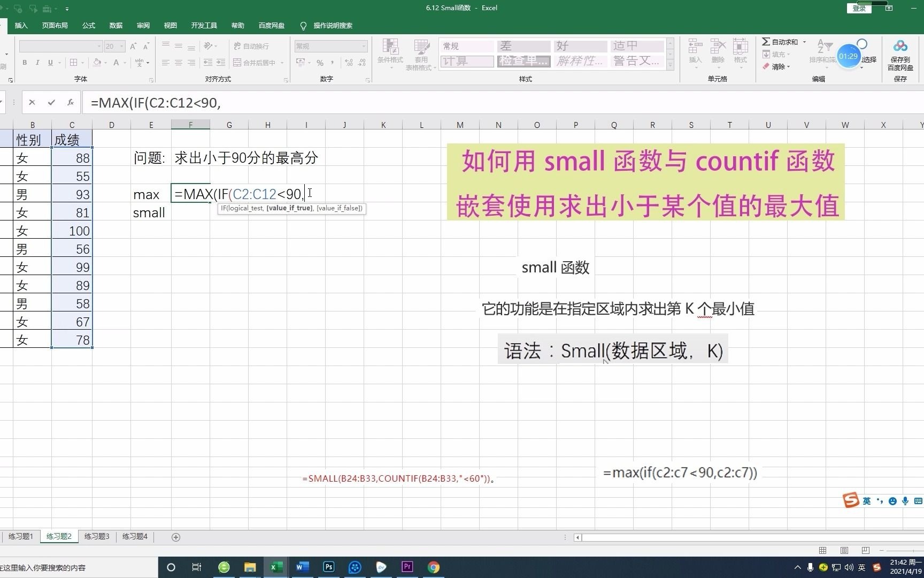The image size is (924, 578).
Task: Apply the 差 (Bad) cell style
Action: pos(523,46)
